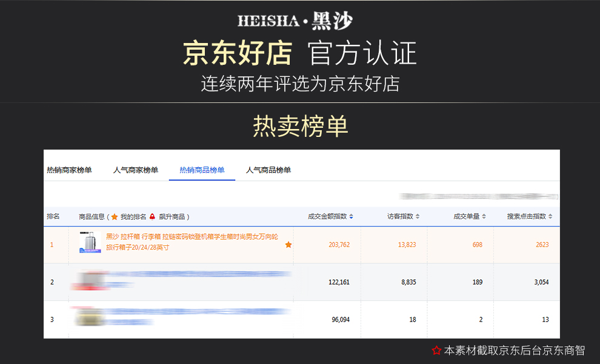The width and height of the screenshot is (600, 364).
Task: Sort by 成交金额指数 column arrow
Action: click(x=352, y=216)
